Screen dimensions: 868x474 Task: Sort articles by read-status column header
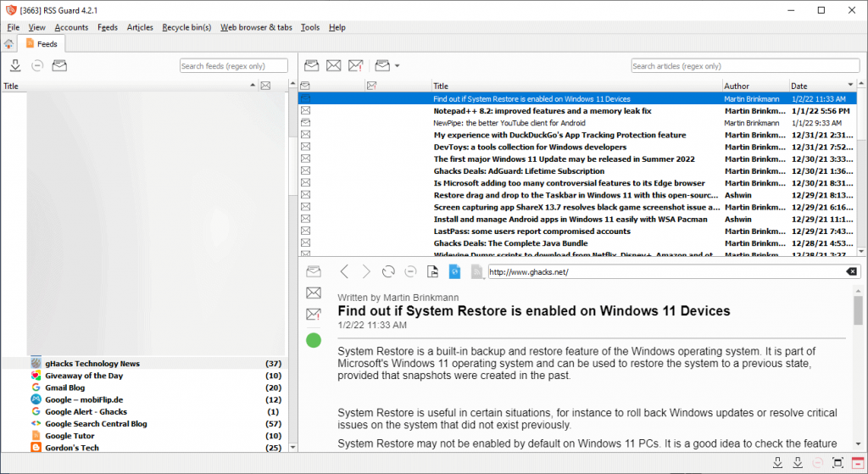[x=331, y=86]
